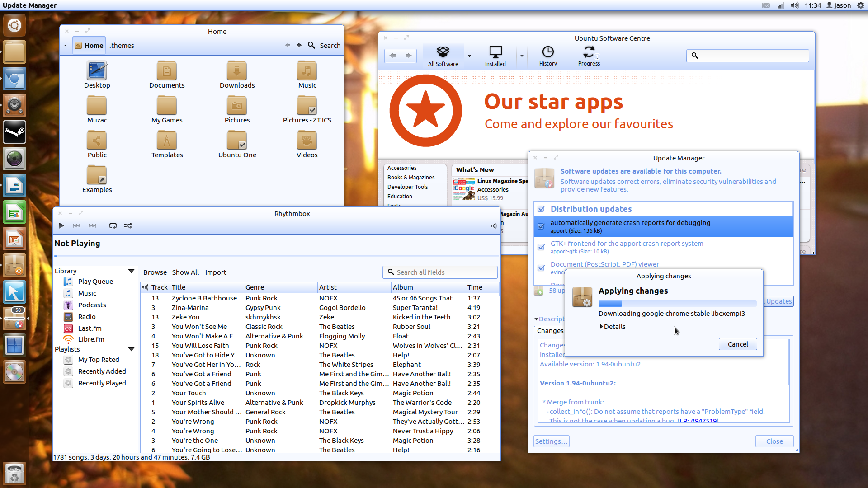Skip to next track in Rhythmbox
This screenshot has width=868, height=488.
[92, 225]
